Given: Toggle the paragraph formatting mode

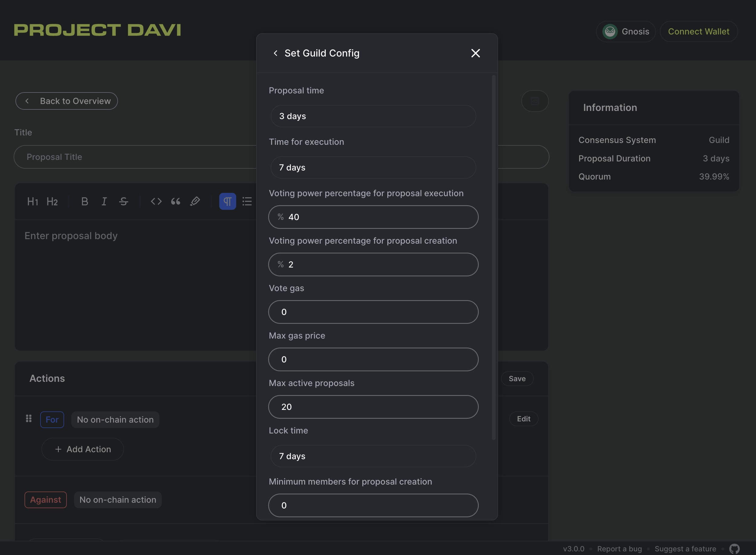Looking at the screenshot, I should [227, 201].
